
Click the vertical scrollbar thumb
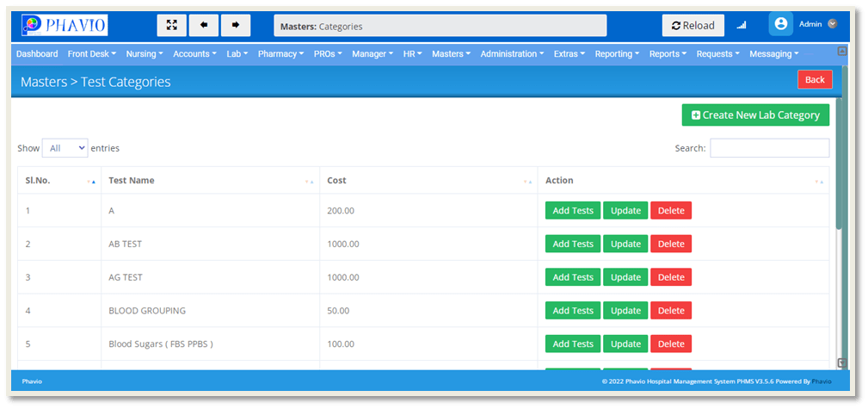tap(840, 164)
